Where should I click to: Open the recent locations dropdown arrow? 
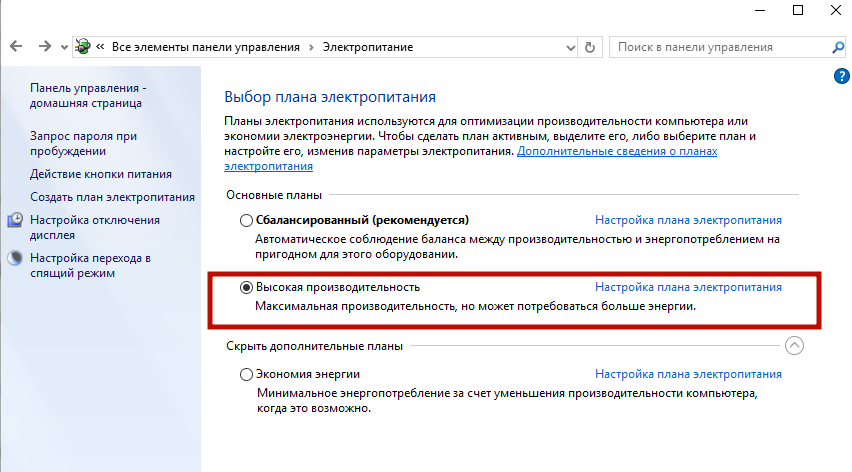64,48
